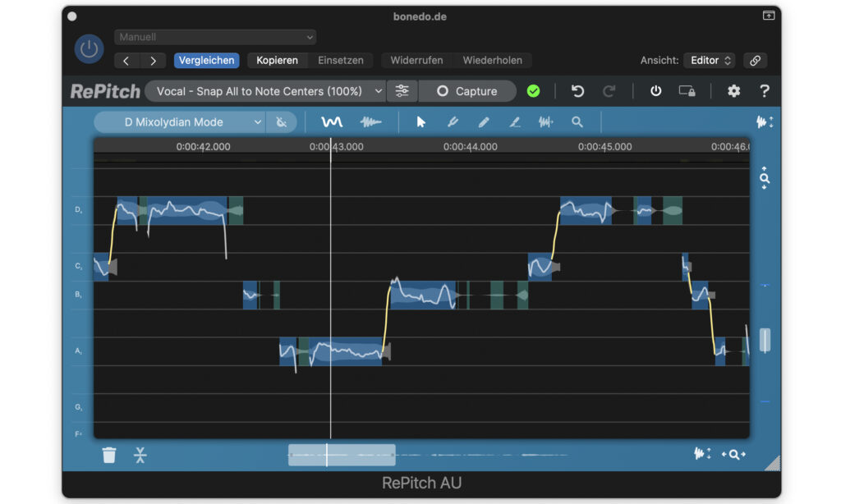
Task: Click the vertical zoom magnifier icon
Action: [x=765, y=178]
